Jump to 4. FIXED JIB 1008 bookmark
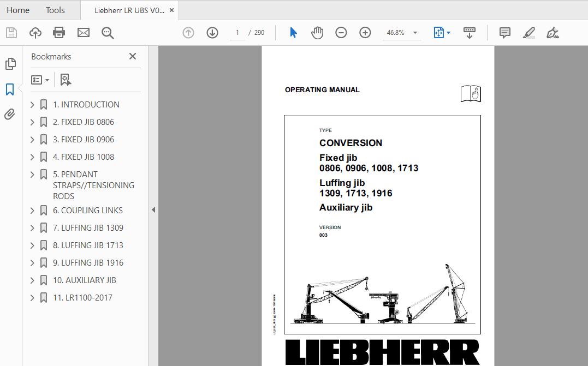 point(83,157)
